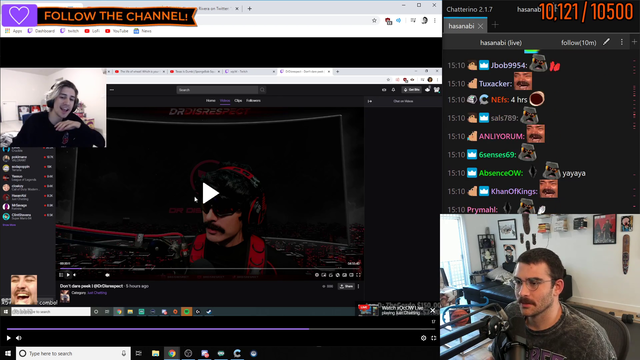Close the 'Rivera on Twitter' tab
This screenshot has width=640, height=360.
coord(237,9)
